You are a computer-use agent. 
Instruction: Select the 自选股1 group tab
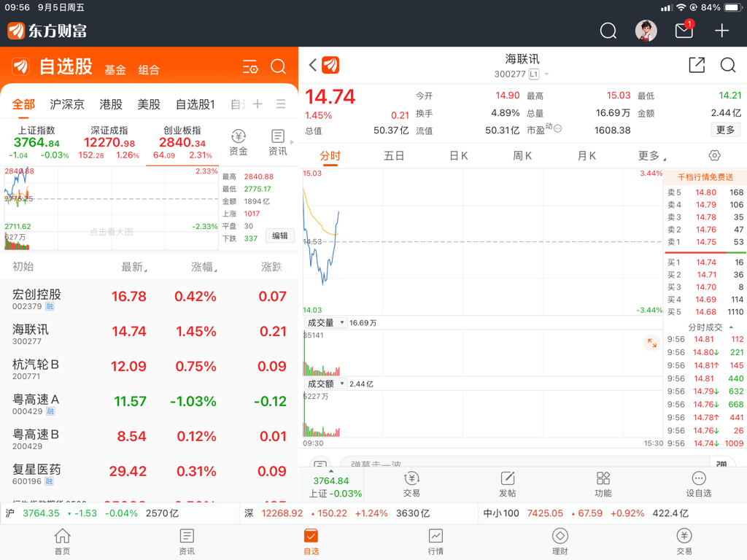coord(196,104)
